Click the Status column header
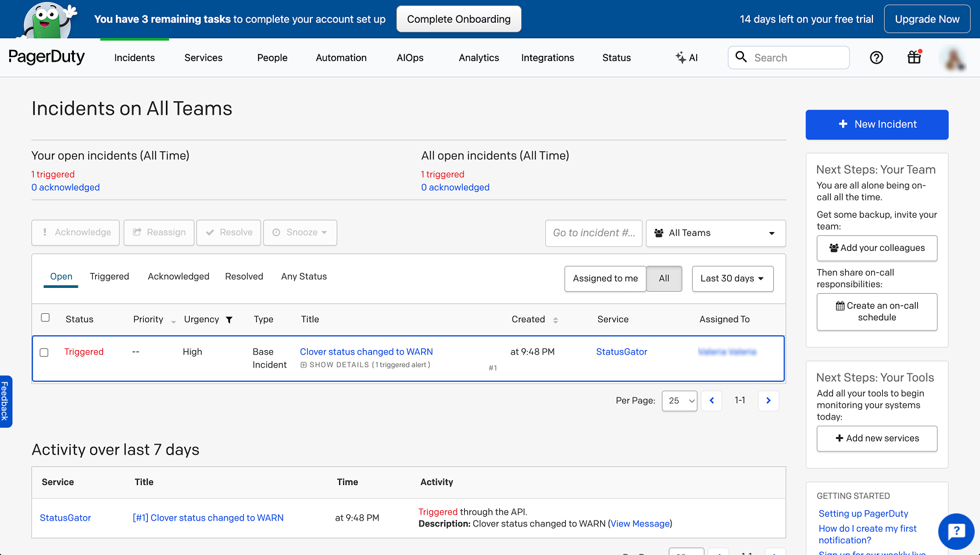This screenshot has height=555, width=980. tap(79, 320)
